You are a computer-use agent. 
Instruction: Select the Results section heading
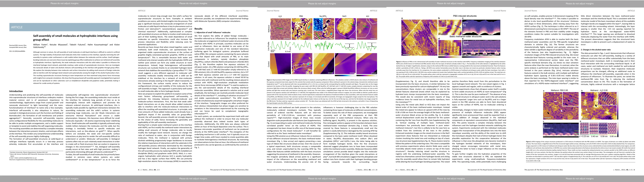point(198,29)
